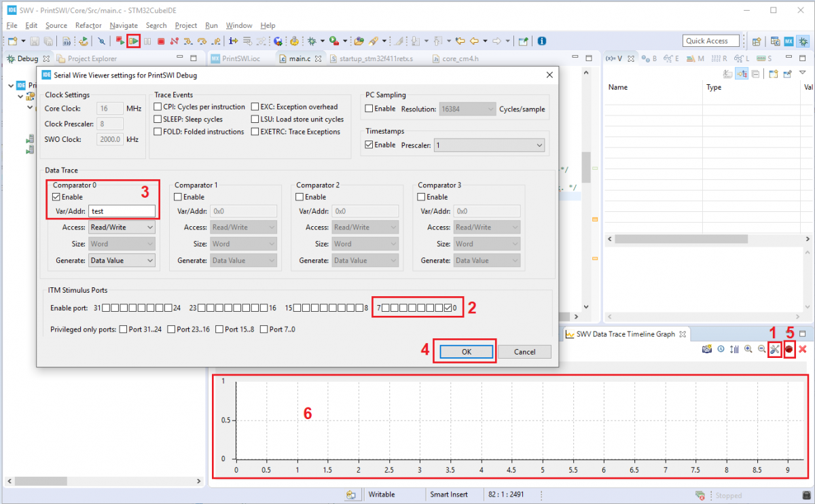
Task: Switch to the PrintSWI.ioc editor tab
Action: (240, 58)
